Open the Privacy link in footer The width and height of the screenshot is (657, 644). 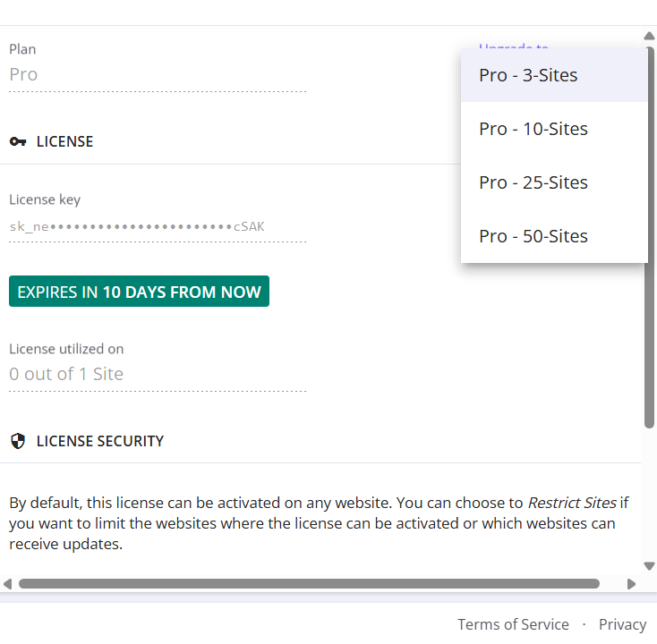click(622, 624)
